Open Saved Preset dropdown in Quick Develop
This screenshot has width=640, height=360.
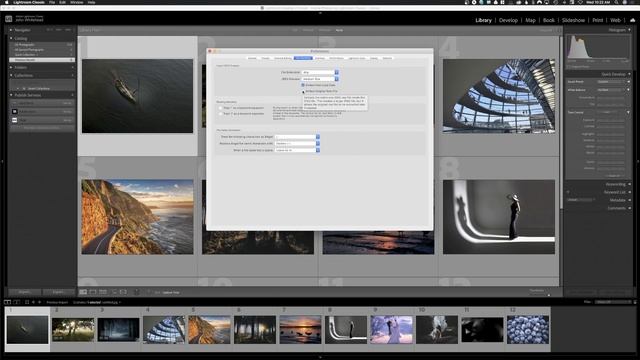point(611,82)
